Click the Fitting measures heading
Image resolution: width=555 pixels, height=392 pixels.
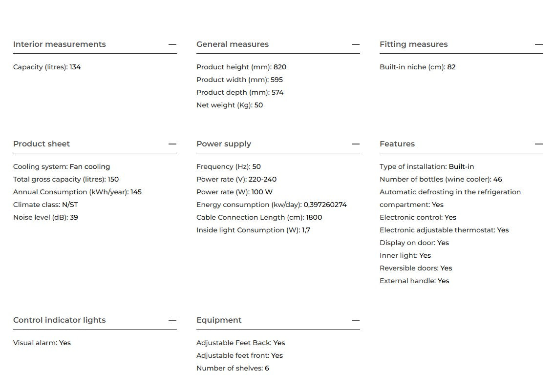414,44
